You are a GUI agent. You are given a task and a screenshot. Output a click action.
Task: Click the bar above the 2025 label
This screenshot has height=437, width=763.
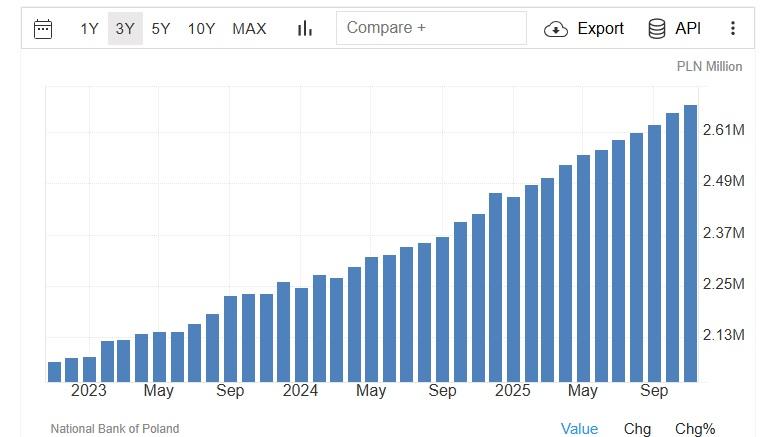click(x=513, y=289)
